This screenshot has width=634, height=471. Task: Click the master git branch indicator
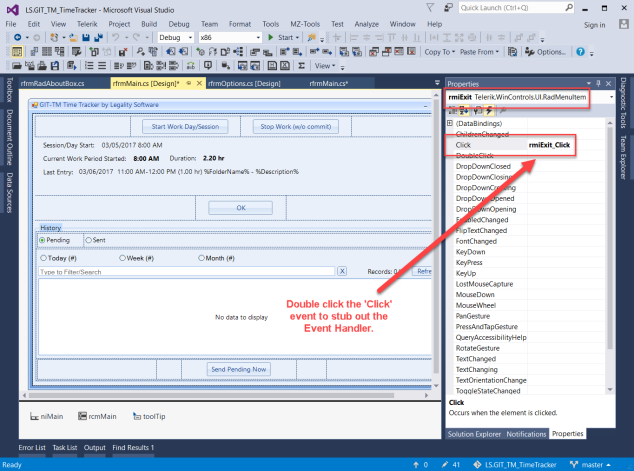pos(590,465)
